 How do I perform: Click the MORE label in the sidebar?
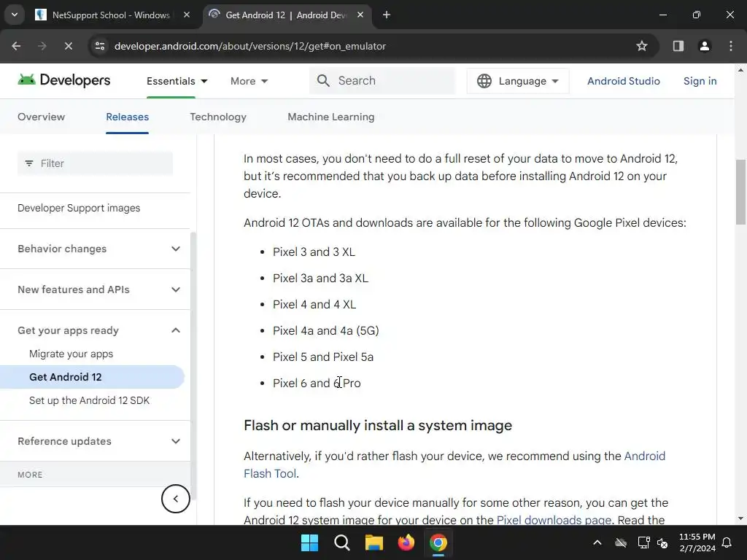tap(30, 475)
